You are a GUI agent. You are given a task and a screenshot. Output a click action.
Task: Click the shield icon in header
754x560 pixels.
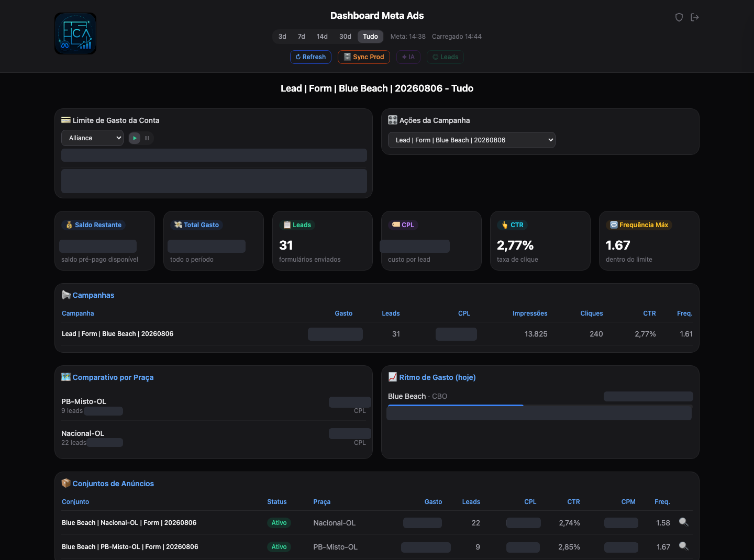[679, 17]
